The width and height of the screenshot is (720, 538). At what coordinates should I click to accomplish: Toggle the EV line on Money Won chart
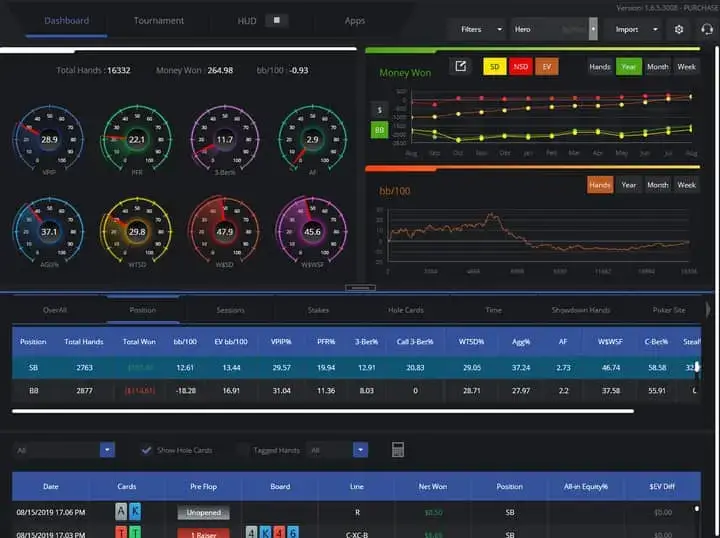tap(547, 67)
